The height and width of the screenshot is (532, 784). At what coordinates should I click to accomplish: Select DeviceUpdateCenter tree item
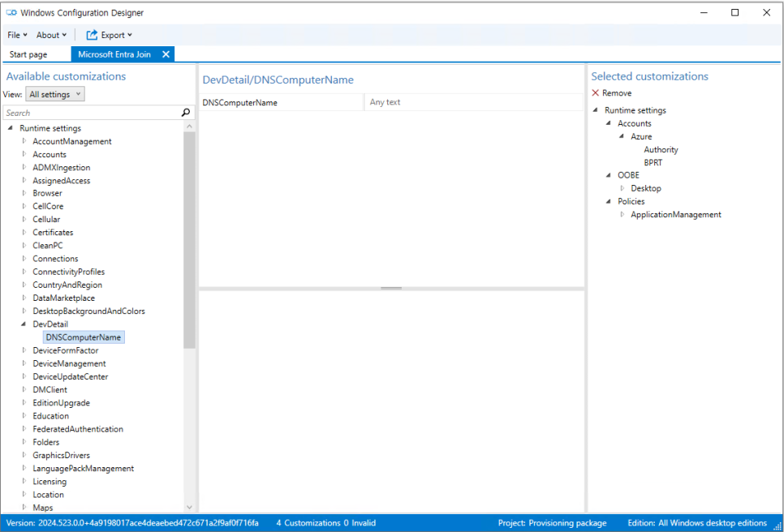coord(71,376)
